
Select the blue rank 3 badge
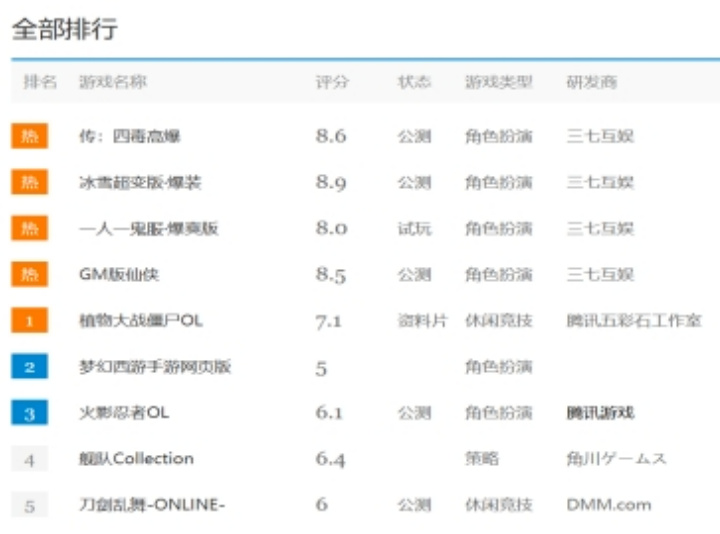click(x=29, y=413)
